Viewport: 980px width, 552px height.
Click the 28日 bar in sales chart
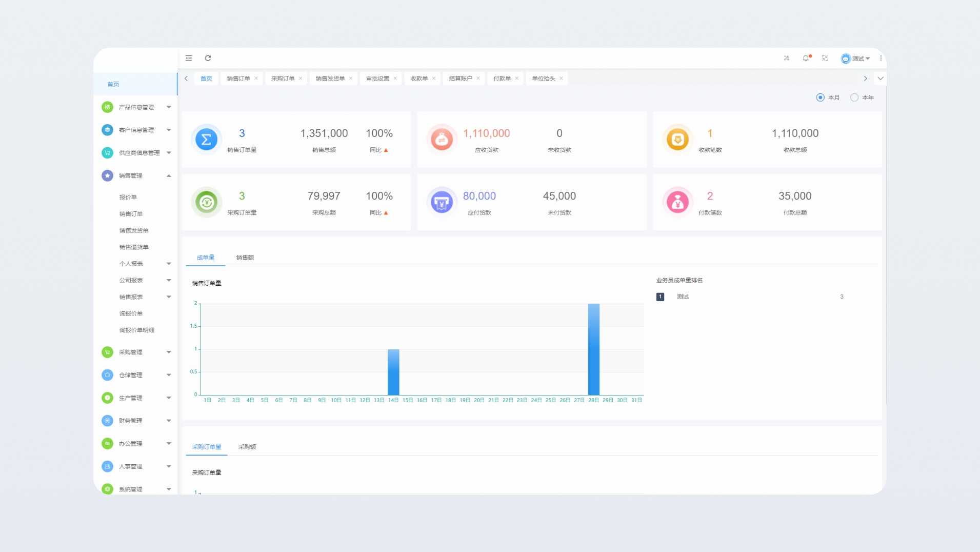[x=593, y=349]
